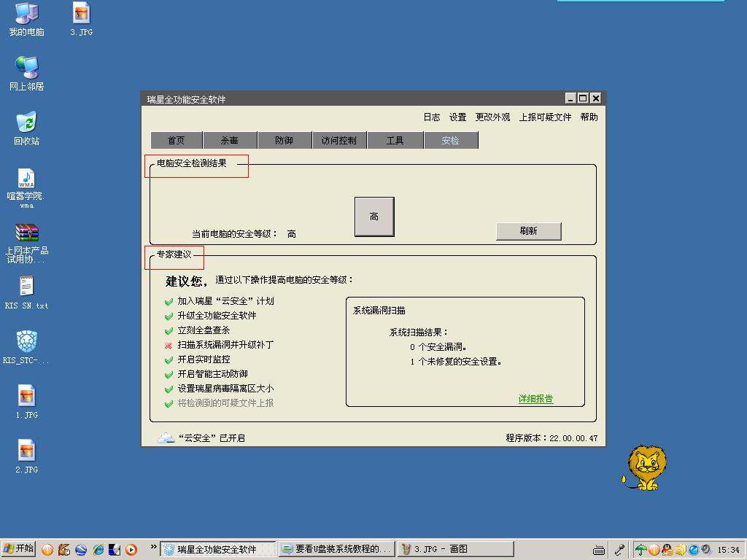This screenshot has width=747, height=560.
Task: Click the Rising lion mascot on desktop
Action: 644,467
